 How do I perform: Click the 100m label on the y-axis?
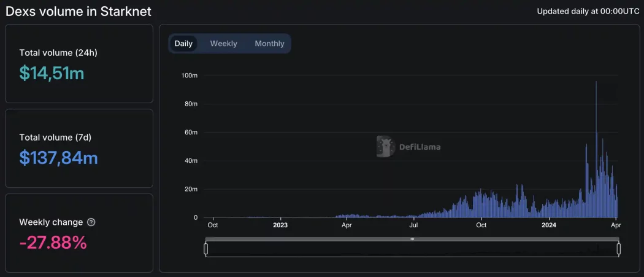[x=189, y=76]
